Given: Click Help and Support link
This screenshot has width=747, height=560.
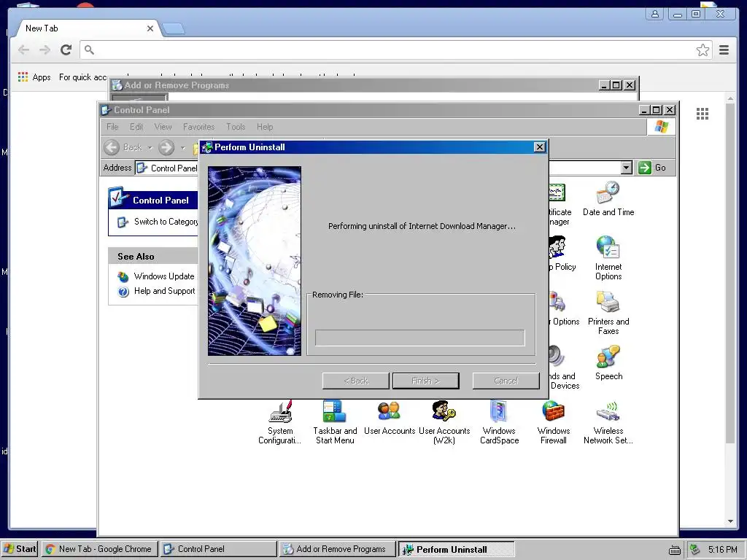Looking at the screenshot, I should coord(164,291).
